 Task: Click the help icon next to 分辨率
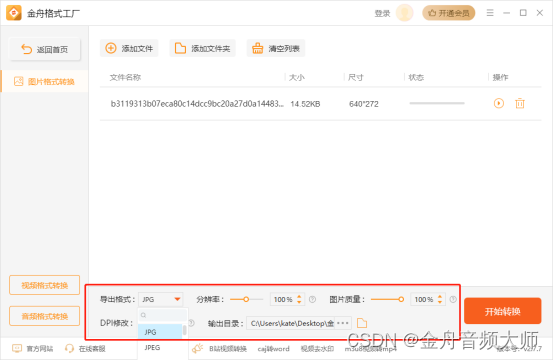pos(312,299)
